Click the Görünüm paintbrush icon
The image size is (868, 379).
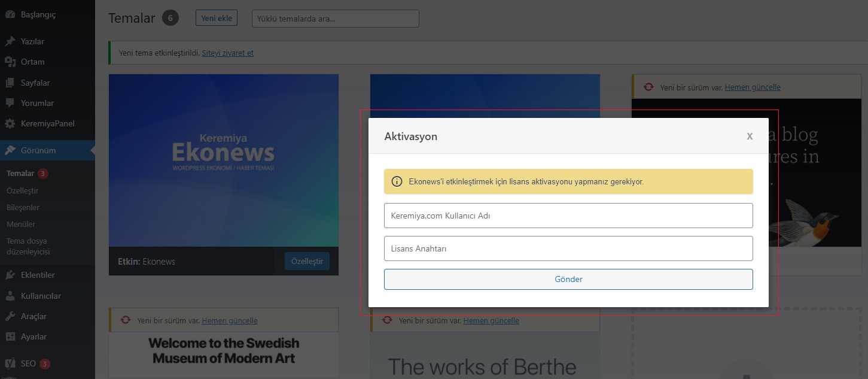click(10, 150)
